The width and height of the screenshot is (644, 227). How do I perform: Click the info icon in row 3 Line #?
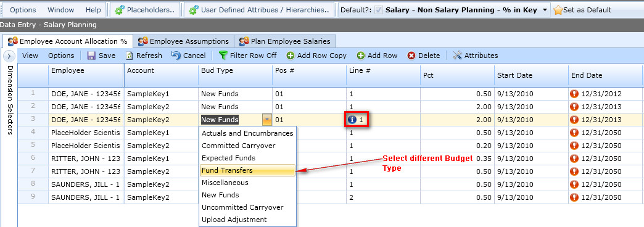pos(352,120)
